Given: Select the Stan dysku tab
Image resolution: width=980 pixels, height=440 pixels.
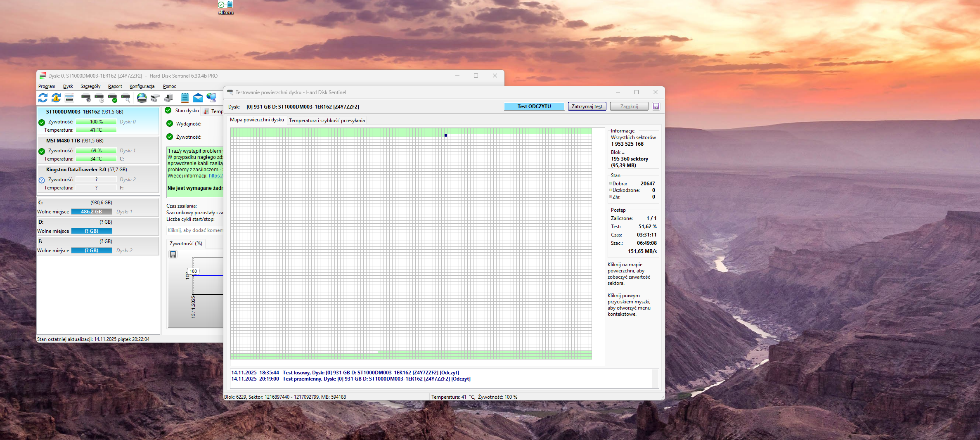Looking at the screenshot, I should coord(187,111).
